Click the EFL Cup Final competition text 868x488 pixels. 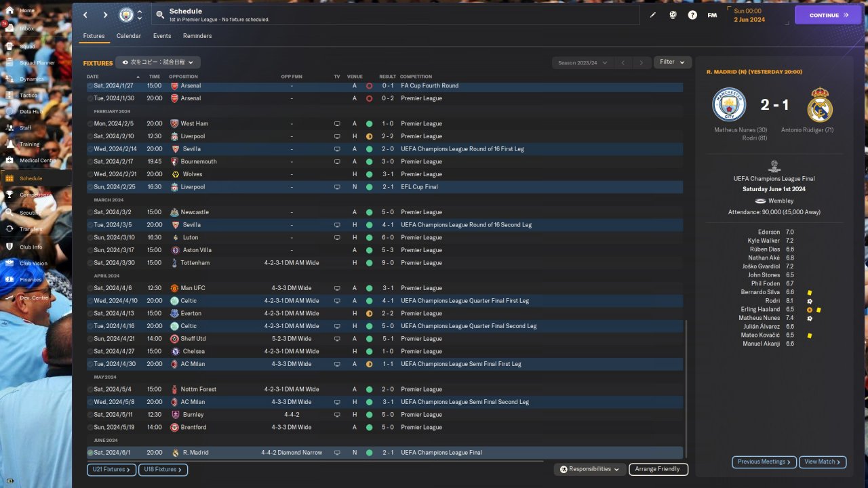[419, 187]
